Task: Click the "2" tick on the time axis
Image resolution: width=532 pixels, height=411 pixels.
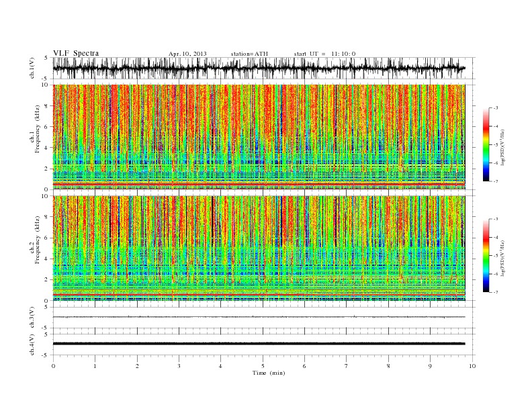Action: click(x=137, y=366)
